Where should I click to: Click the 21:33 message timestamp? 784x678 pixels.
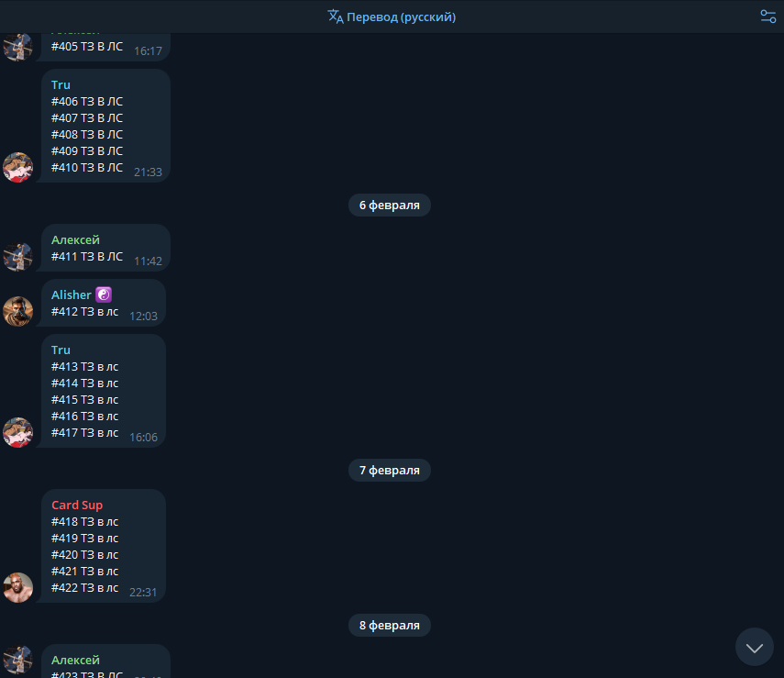tap(148, 172)
